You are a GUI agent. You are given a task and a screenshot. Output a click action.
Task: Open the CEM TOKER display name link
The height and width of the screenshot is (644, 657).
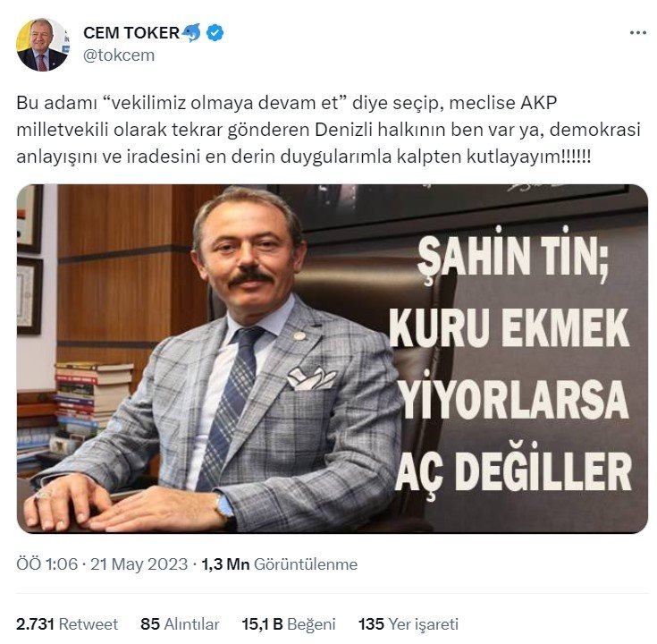point(131,33)
